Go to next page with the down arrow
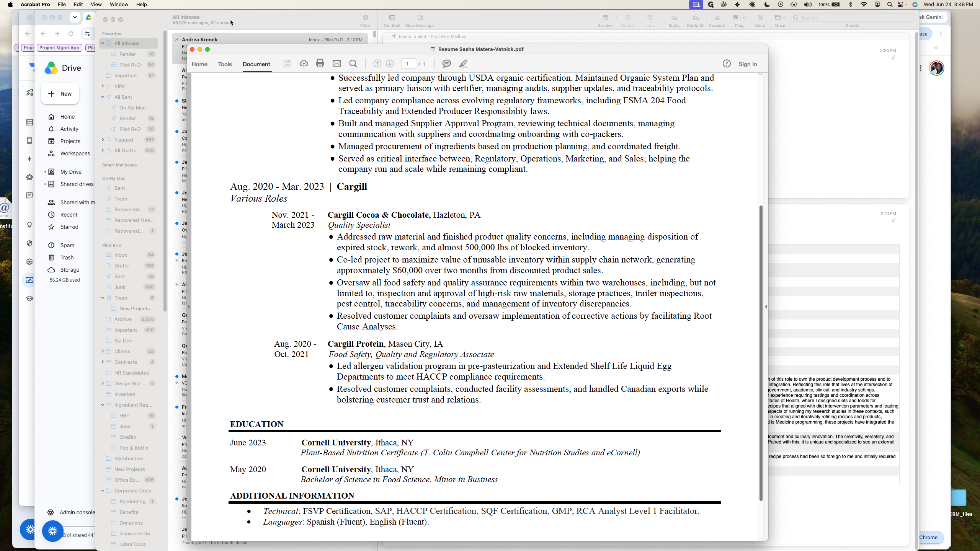This screenshot has height=551, width=980. pos(390,64)
